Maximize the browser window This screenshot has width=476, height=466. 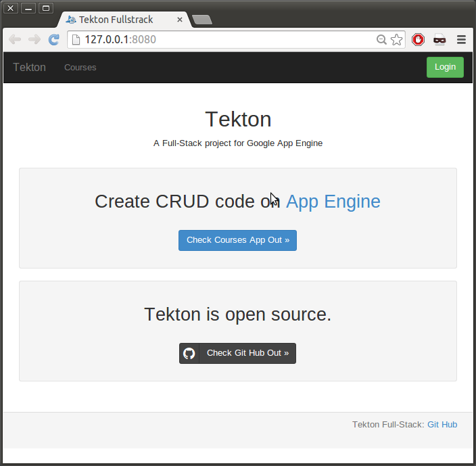[x=46, y=8]
